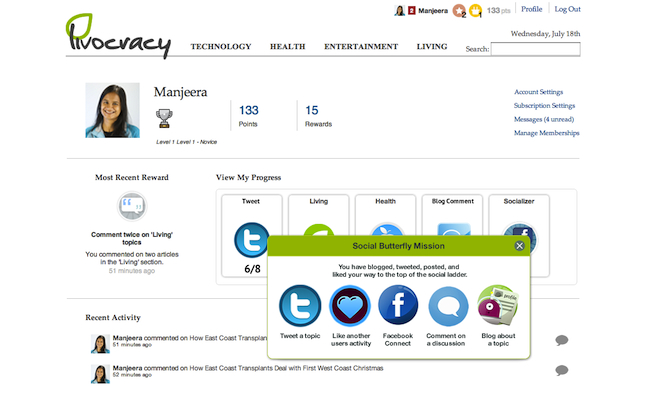Click the Tweet a topic Twitter icon
The width and height of the screenshot is (655, 394).
click(x=300, y=306)
